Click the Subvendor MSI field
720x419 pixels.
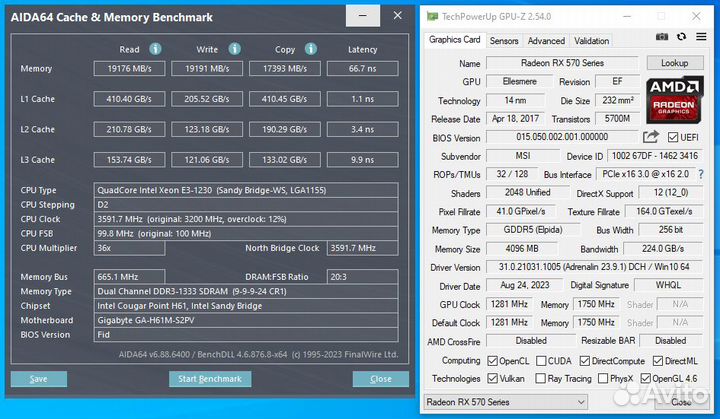click(x=523, y=156)
